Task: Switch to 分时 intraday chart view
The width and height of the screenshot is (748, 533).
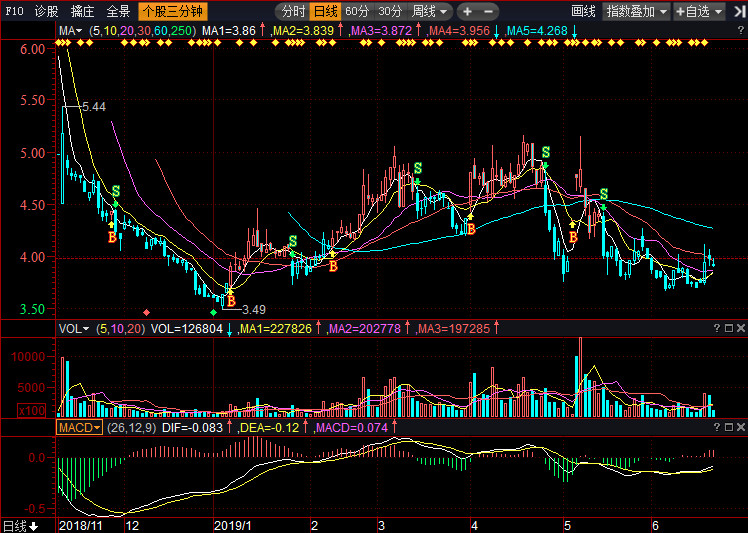Action: click(291, 12)
